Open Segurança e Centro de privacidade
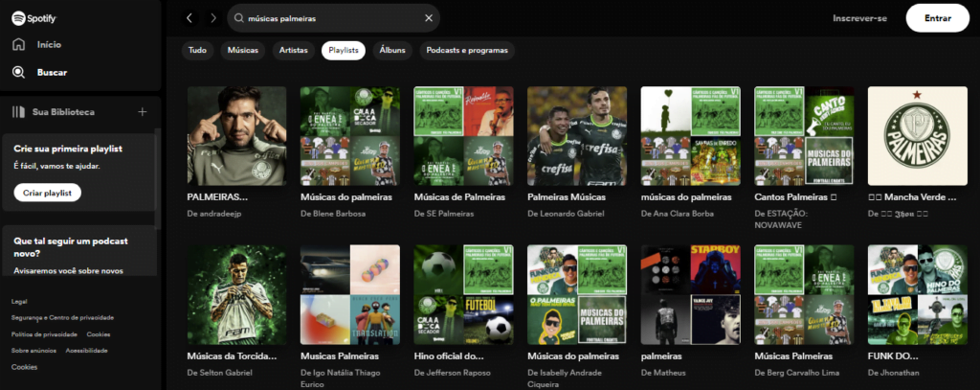The image size is (980, 390). [x=62, y=318]
